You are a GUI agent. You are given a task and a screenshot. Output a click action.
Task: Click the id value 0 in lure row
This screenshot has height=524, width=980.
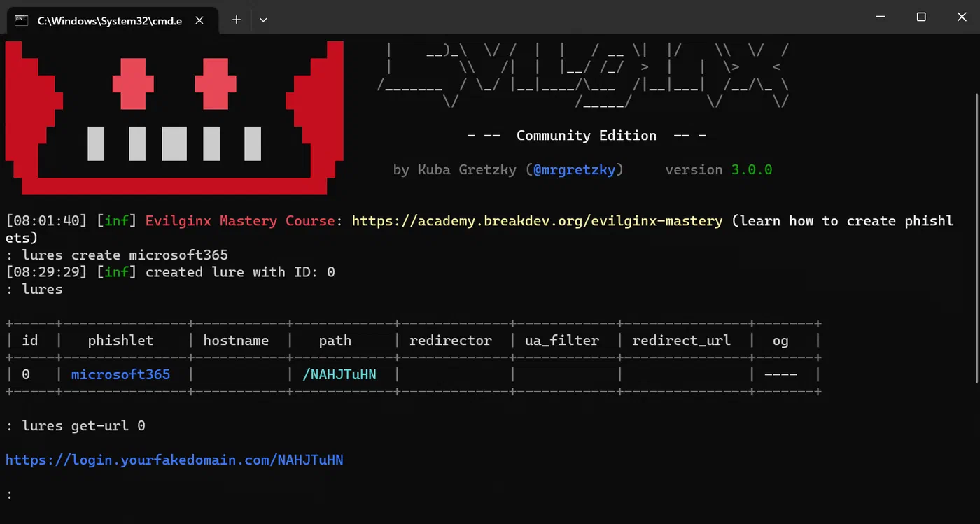[x=26, y=375]
